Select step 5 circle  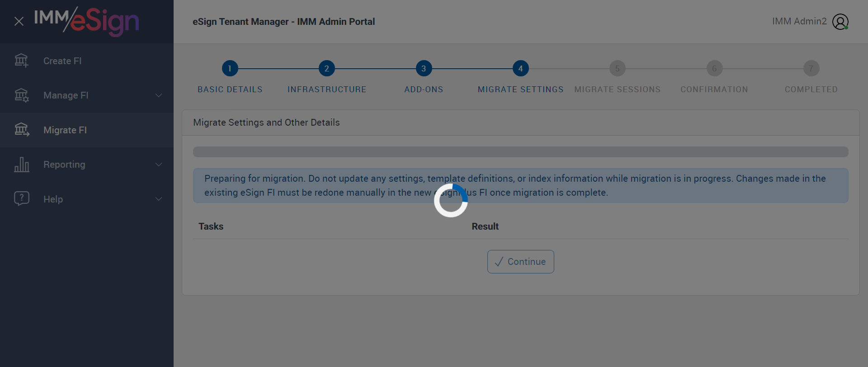coord(618,69)
